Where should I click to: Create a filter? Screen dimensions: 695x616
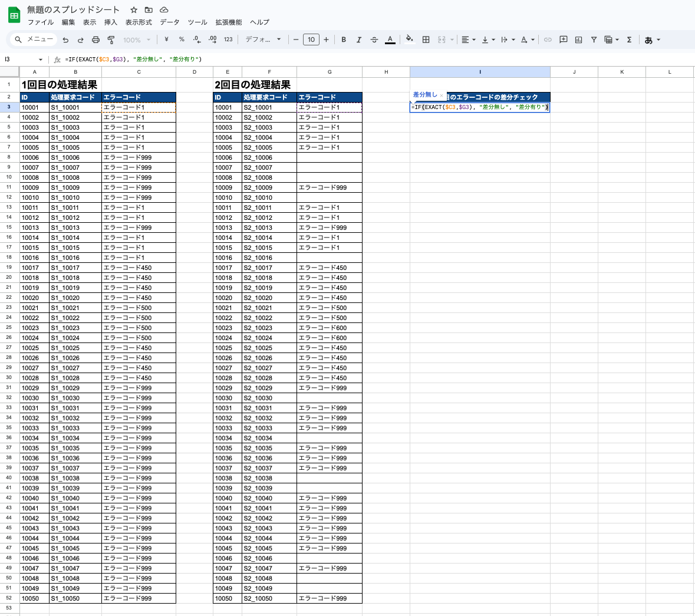pyautogui.click(x=594, y=39)
